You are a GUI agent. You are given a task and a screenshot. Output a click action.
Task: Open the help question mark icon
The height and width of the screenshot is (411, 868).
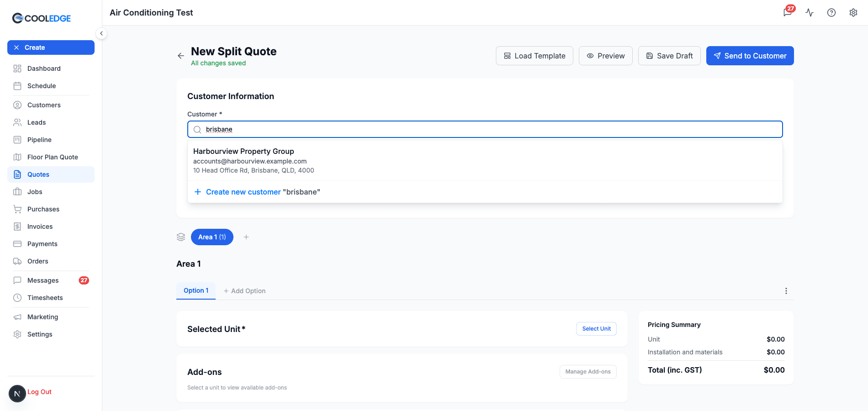[831, 13]
